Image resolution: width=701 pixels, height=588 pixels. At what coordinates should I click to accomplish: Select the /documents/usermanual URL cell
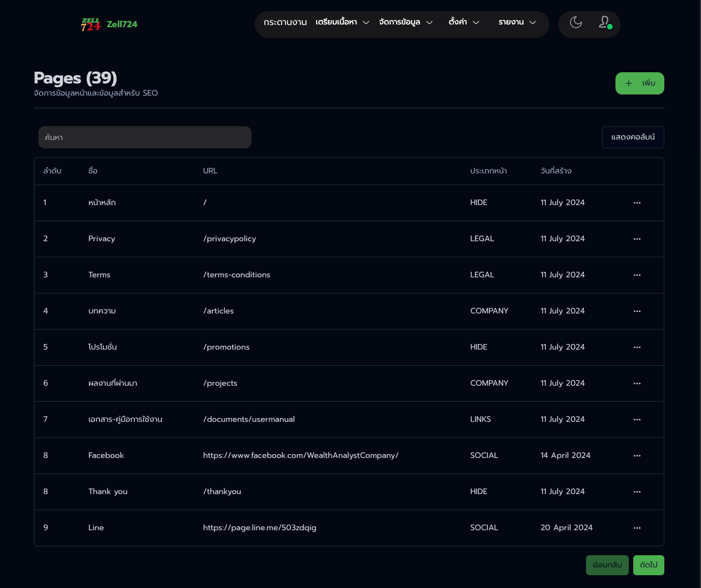(249, 420)
